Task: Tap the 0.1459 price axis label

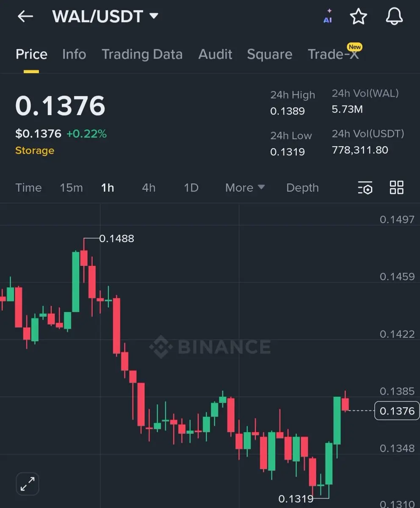Action: click(x=397, y=276)
